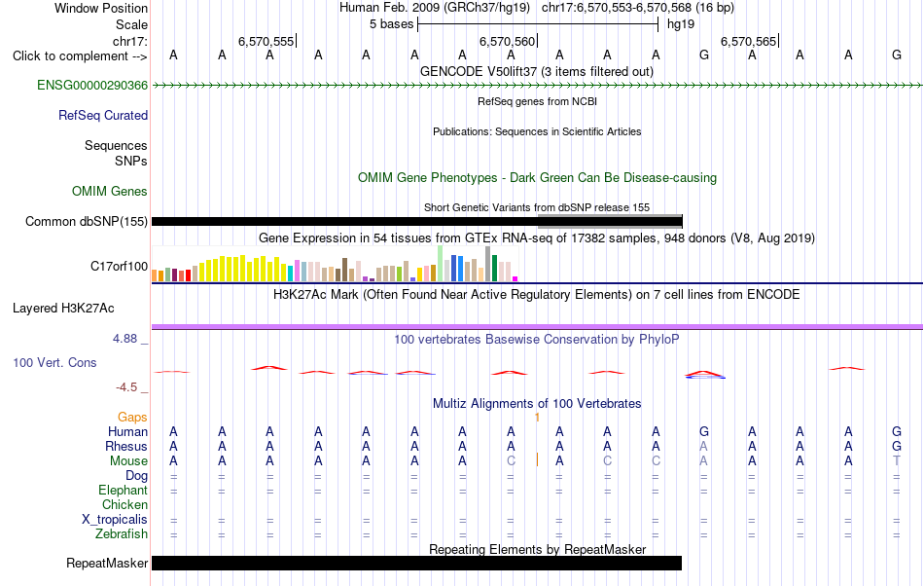Select the Zebrafish species row label

pyautogui.click(x=122, y=534)
